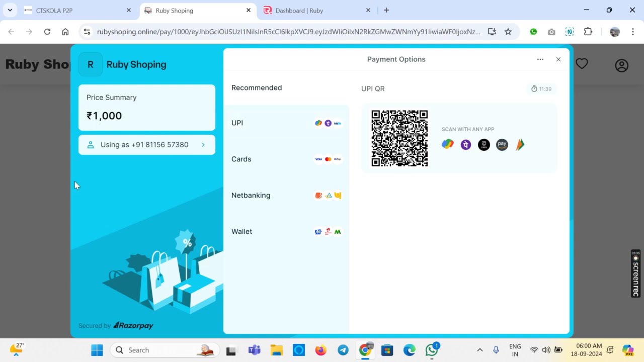
Task: Click the install app icon in address bar
Action: click(492, 32)
